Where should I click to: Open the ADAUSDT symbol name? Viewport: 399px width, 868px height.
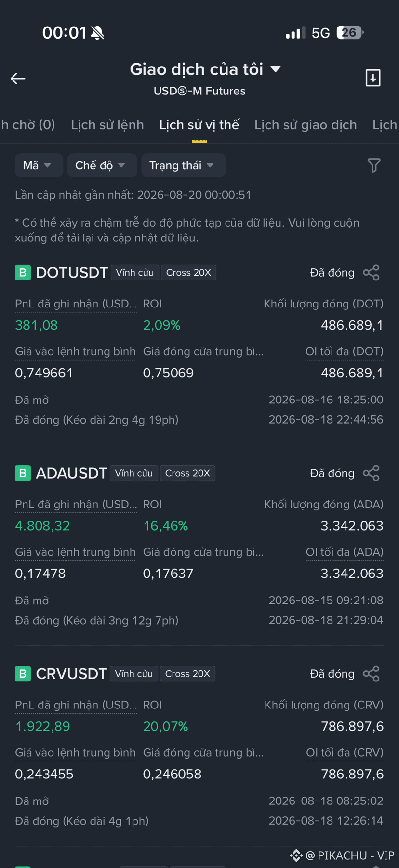click(71, 473)
